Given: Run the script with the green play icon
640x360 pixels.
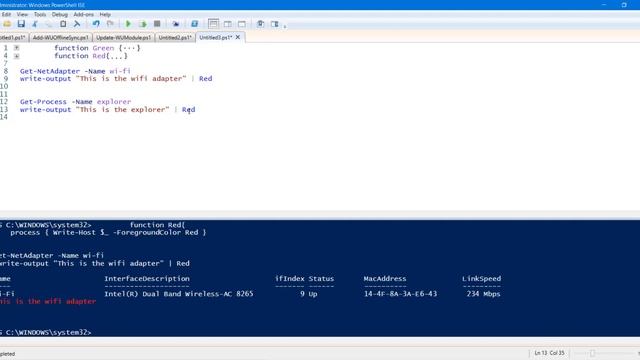Looking at the screenshot, I should point(128,24).
